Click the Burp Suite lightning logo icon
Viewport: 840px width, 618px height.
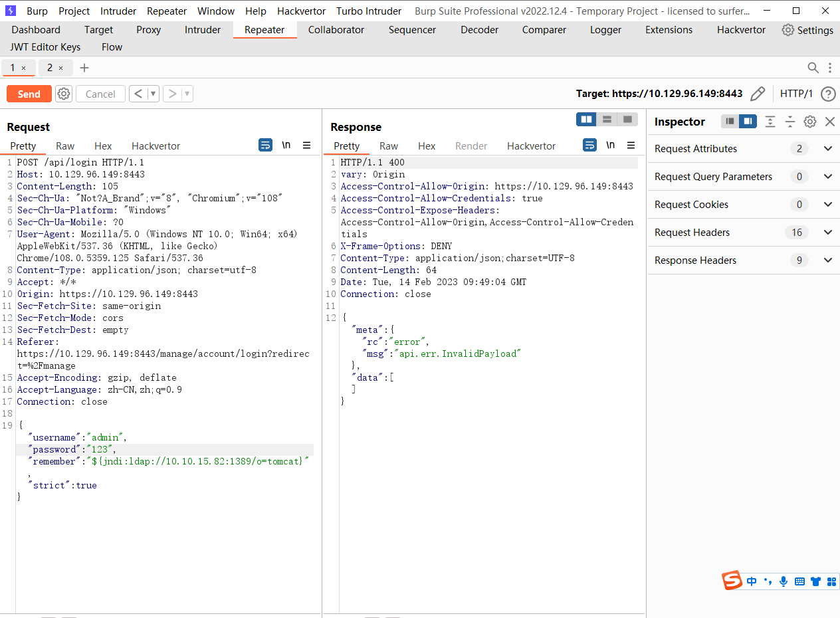[11, 11]
